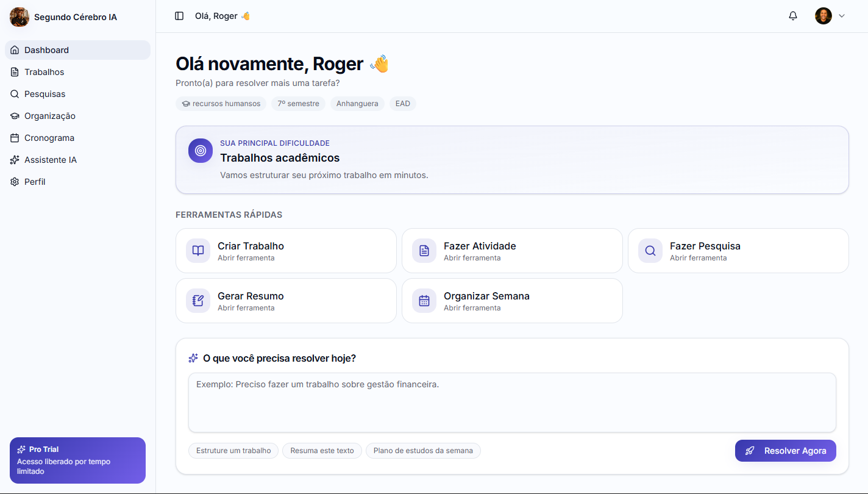This screenshot has width=868, height=494.
Task: Click the waving hand emoji in main heading
Action: (x=379, y=63)
